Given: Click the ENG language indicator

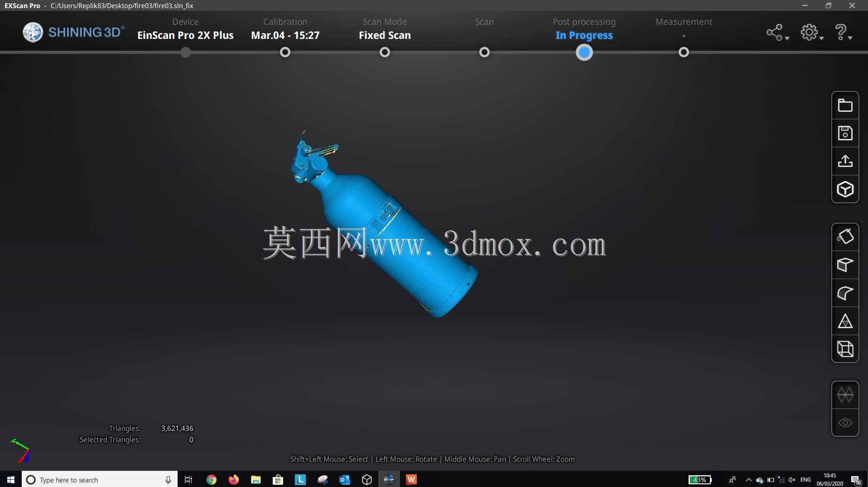Looking at the screenshot, I should [806, 480].
